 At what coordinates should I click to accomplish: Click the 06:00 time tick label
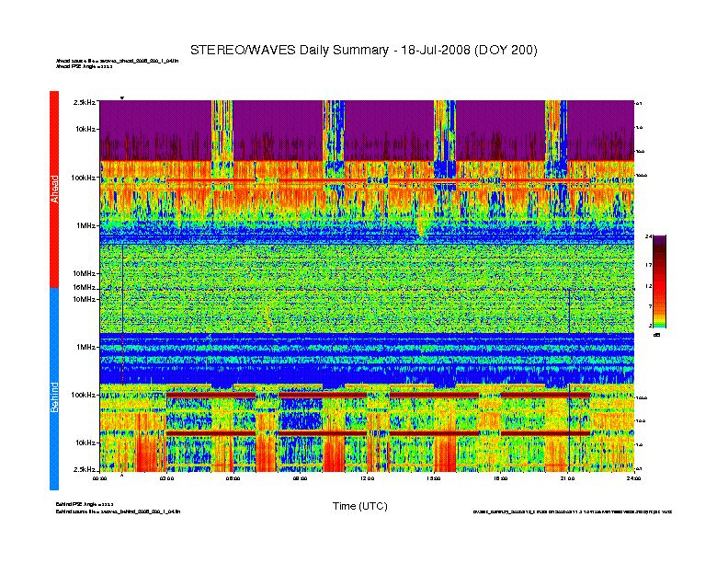tap(233, 478)
